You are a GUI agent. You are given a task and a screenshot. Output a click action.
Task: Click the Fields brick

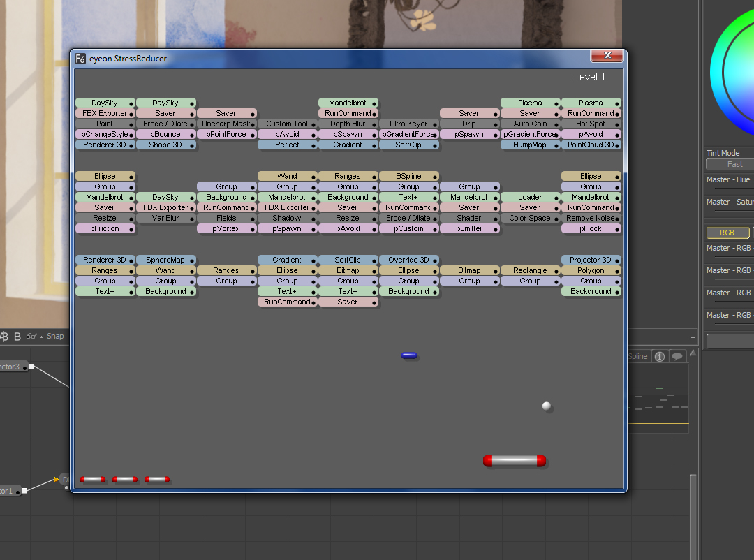click(x=226, y=219)
